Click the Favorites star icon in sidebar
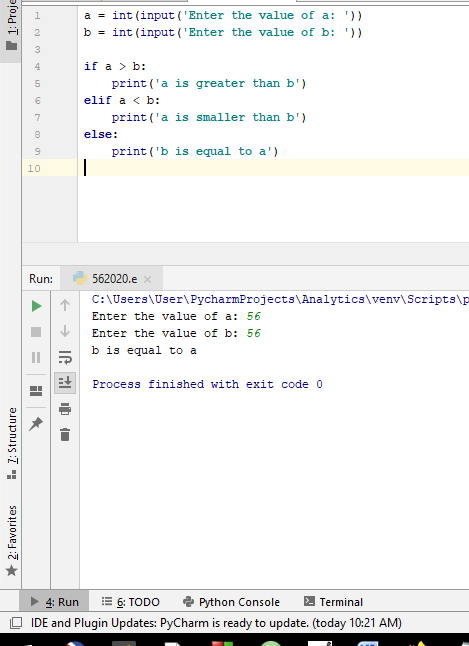 12,571
